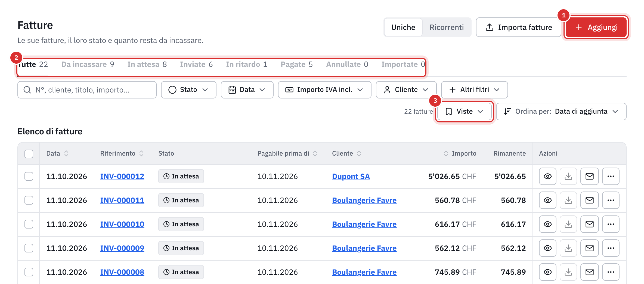Open Ordina per Data di aggiunta dropdown
The height and width of the screenshot is (284, 644).
pos(561,112)
